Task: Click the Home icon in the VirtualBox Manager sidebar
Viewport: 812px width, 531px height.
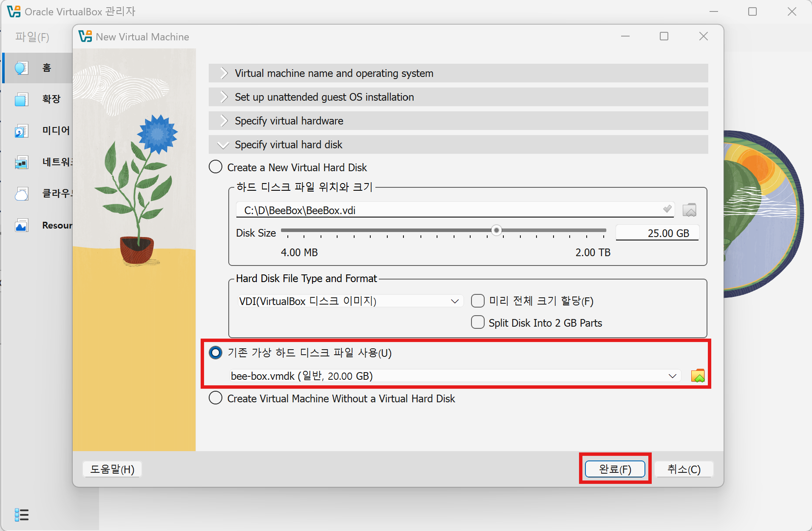Action: 21,68
